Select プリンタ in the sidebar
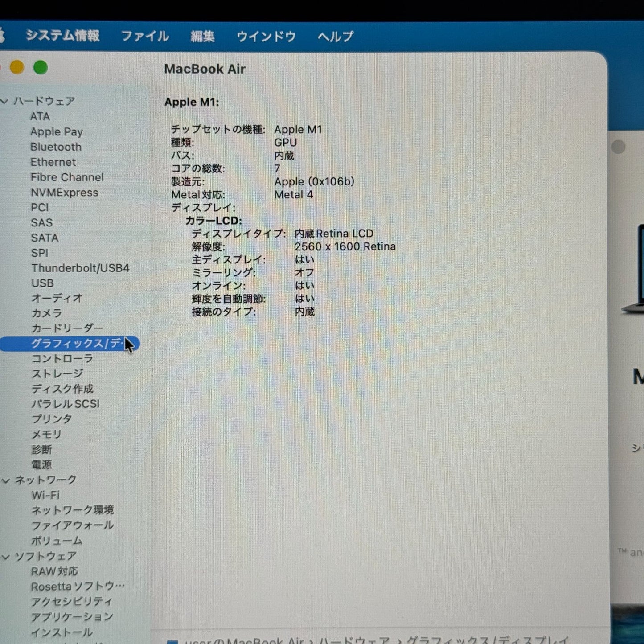This screenshot has height=644, width=644. (52, 419)
